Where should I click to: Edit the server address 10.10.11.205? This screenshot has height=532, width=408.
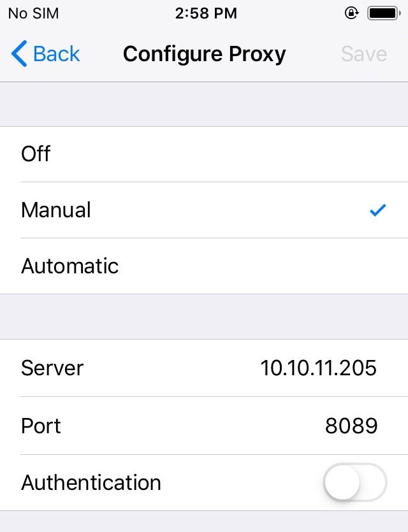coord(318,368)
